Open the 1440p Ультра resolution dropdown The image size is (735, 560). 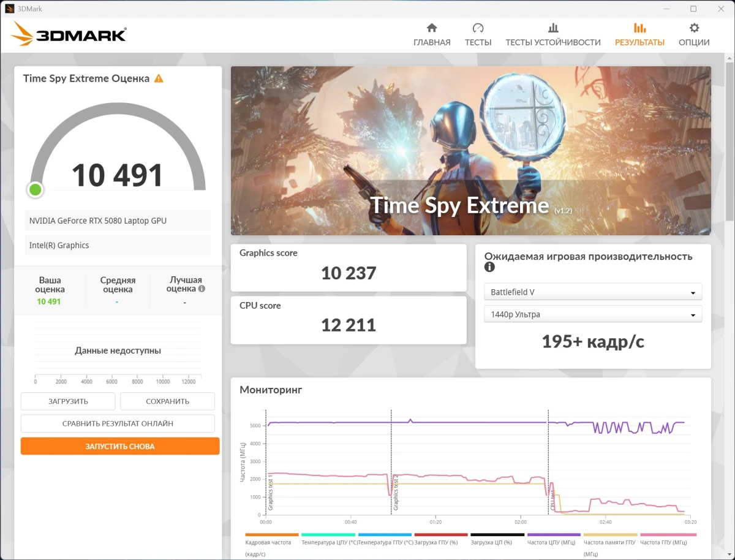pos(593,314)
